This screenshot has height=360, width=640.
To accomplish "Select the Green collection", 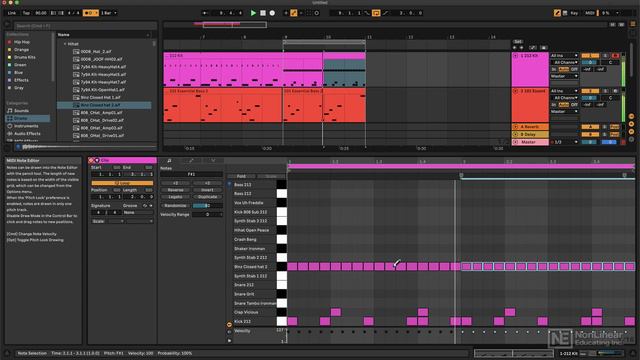I will point(20,65).
